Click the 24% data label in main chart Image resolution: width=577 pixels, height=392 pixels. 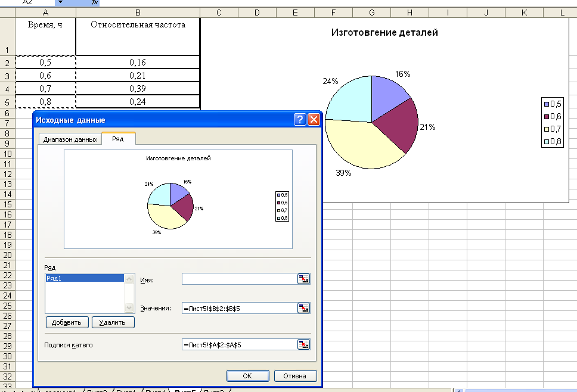click(x=330, y=81)
